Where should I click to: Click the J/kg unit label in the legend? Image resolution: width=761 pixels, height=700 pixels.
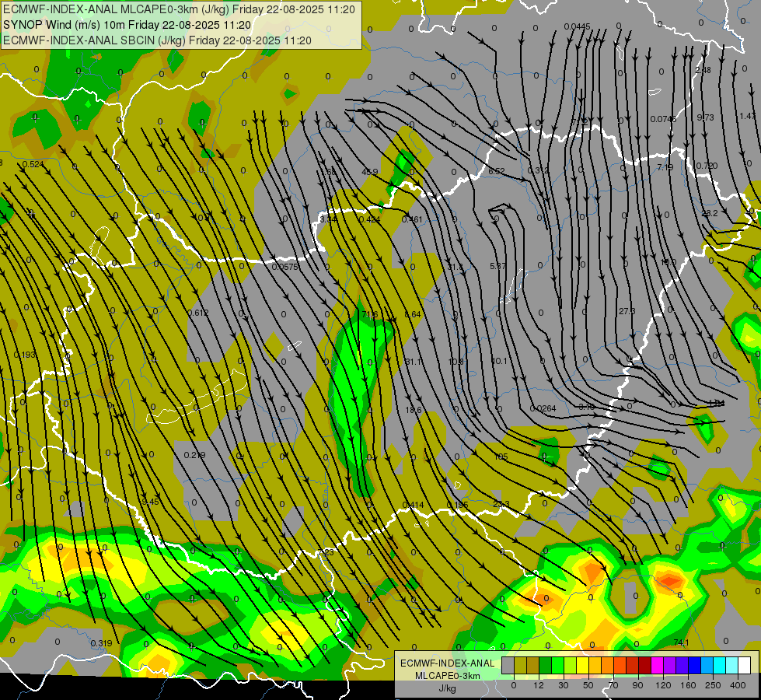tap(447, 688)
